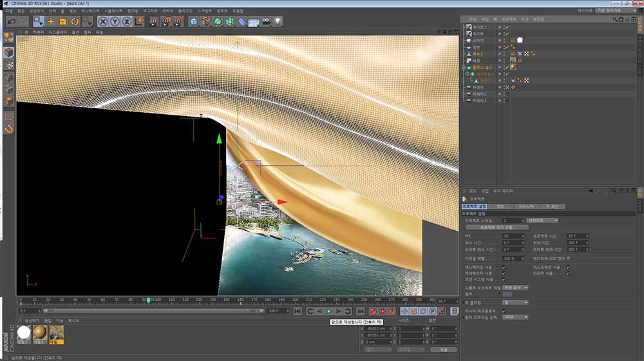Click the FPS value field
This screenshot has height=361, width=644.
point(513,236)
